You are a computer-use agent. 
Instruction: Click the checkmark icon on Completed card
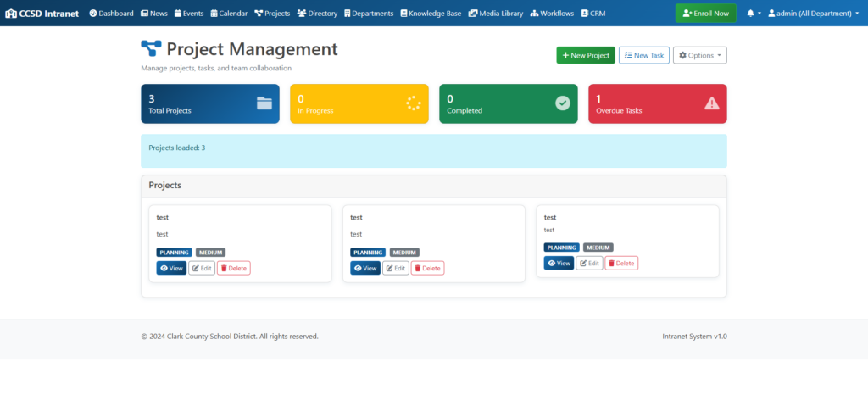[563, 103]
